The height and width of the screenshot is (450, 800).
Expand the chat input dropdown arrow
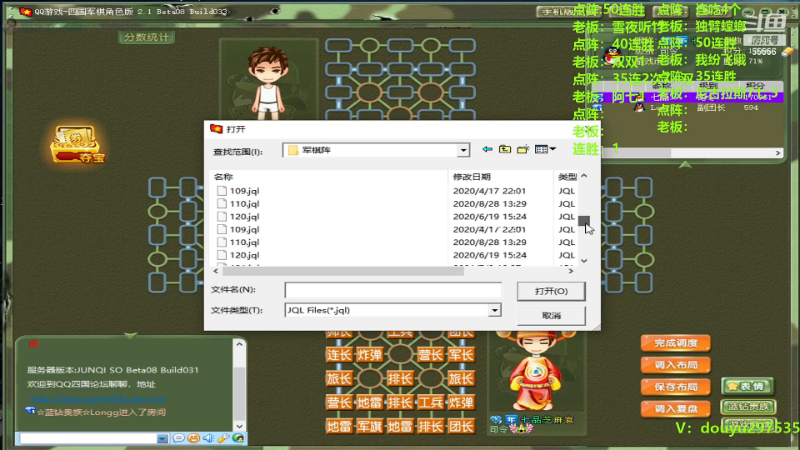tap(162, 438)
